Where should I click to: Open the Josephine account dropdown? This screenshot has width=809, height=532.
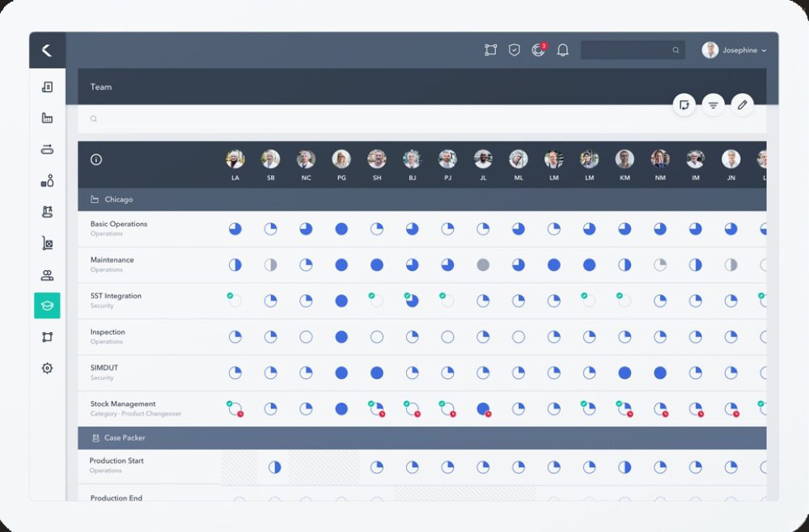(x=735, y=49)
